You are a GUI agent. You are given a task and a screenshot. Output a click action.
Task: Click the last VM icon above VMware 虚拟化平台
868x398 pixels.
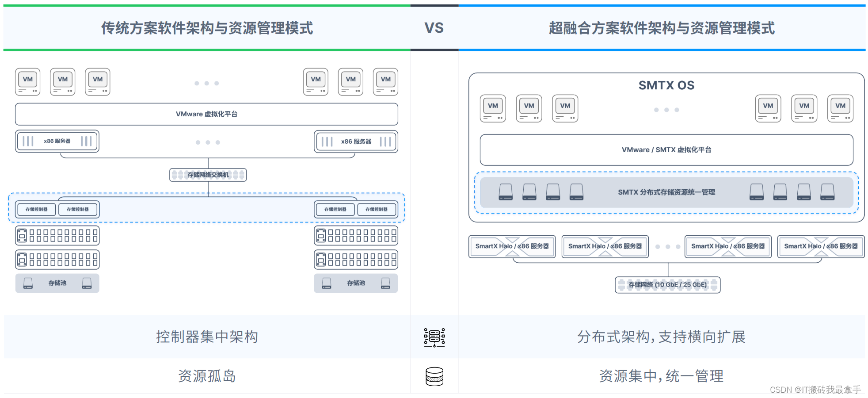pos(385,82)
